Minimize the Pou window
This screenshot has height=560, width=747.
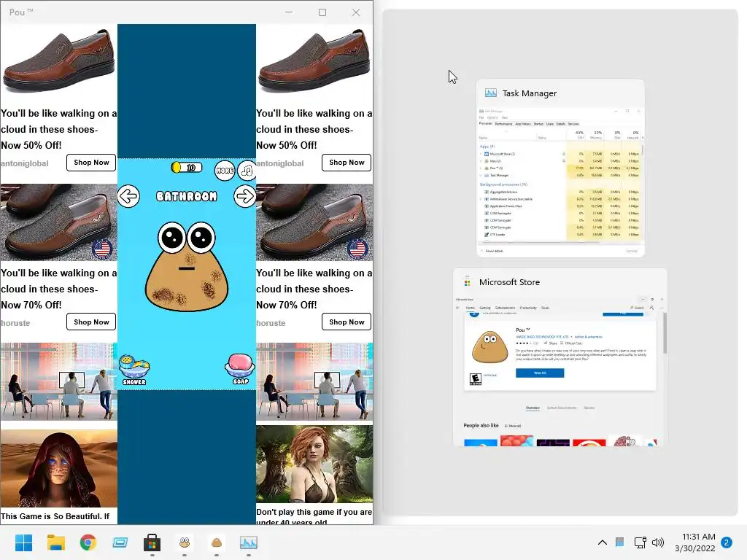(289, 12)
